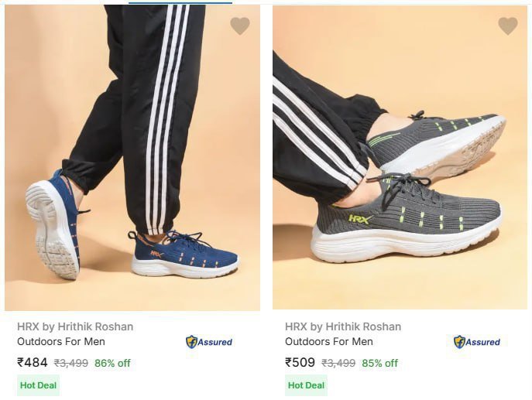Add the blue HRX shoe to wishlist
Screen dimensions: 532x400
[x=240, y=26]
